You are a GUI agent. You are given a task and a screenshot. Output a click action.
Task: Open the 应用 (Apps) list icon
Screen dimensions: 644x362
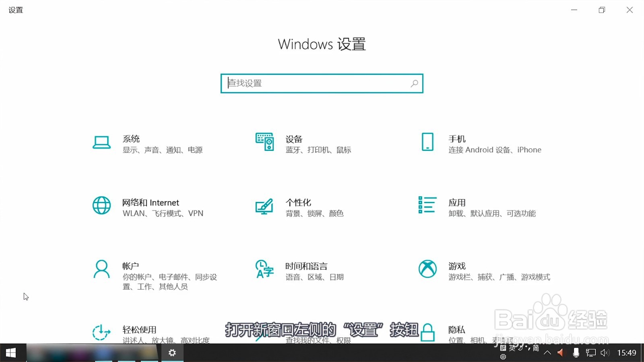427,205
